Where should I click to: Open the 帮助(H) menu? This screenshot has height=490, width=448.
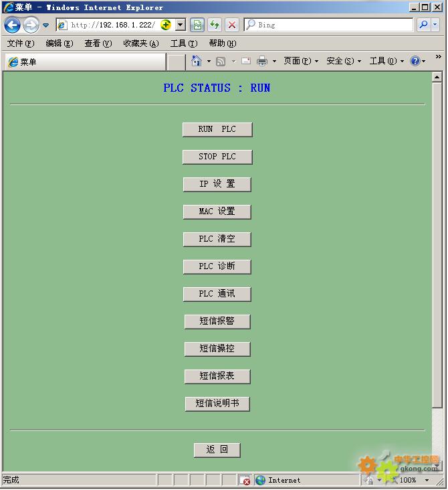coord(223,43)
